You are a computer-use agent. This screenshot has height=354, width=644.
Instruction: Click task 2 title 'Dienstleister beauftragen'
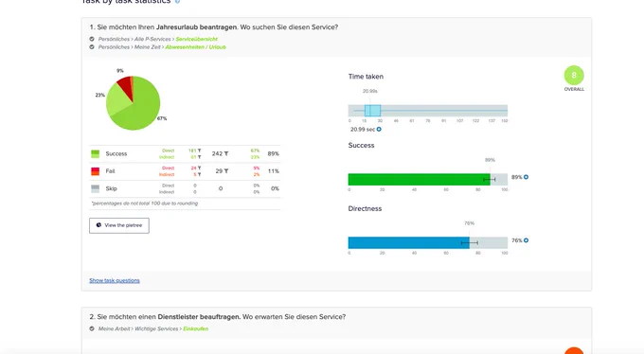(x=199, y=317)
